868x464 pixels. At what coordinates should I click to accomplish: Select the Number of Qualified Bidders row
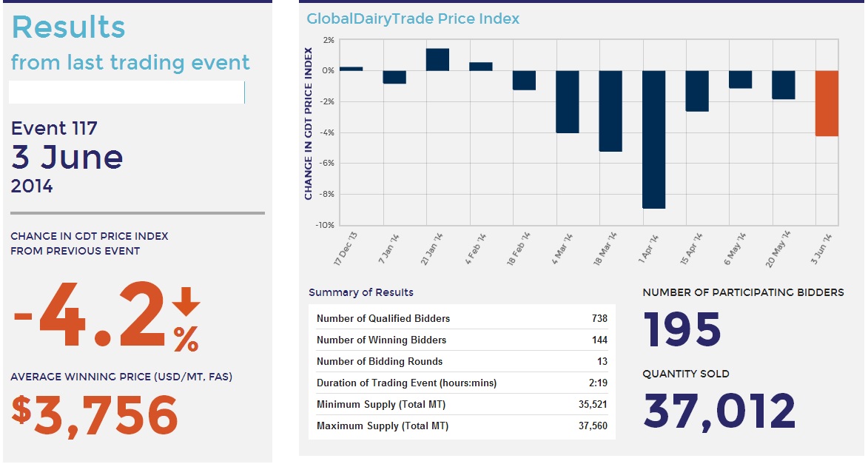[461, 318]
